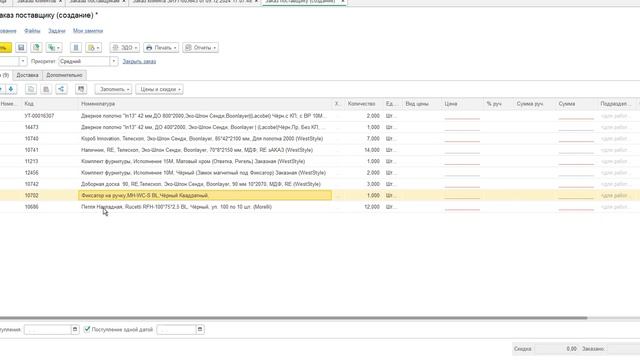Viewport: 640px width, 360px height.
Task: Click the Наличник RE Телескоп item cell
Action: point(205,150)
